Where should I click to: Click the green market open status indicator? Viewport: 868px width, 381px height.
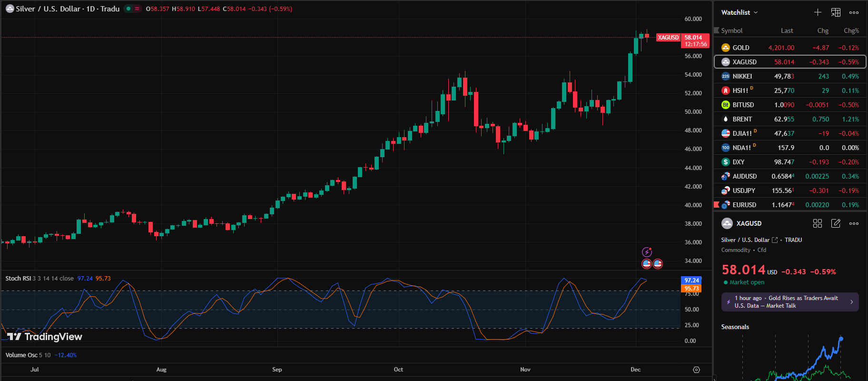click(x=726, y=282)
